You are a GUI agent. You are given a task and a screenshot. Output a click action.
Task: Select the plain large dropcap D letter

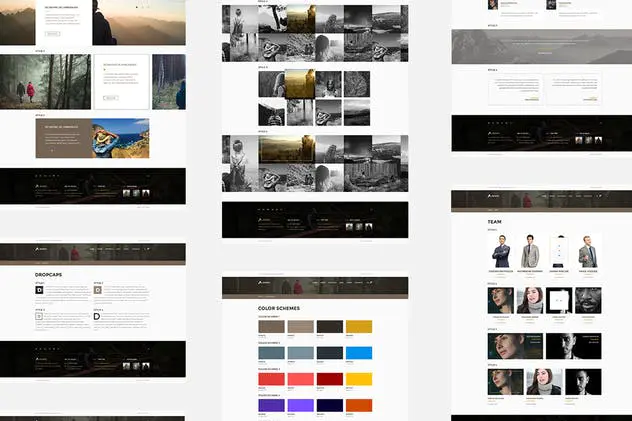coord(97,317)
